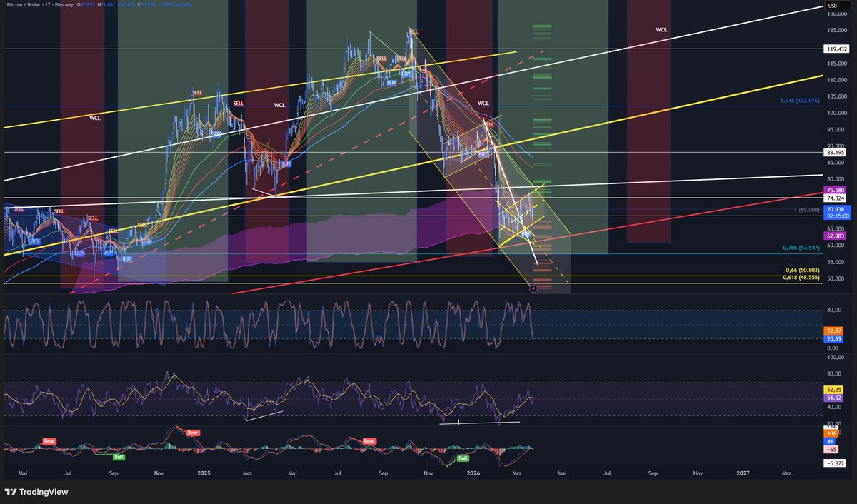Image resolution: width=857 pixels, height=504 pixels.
Task: Click the yellow 52,25 RSI value label
Action: click(x=834, y=389)
